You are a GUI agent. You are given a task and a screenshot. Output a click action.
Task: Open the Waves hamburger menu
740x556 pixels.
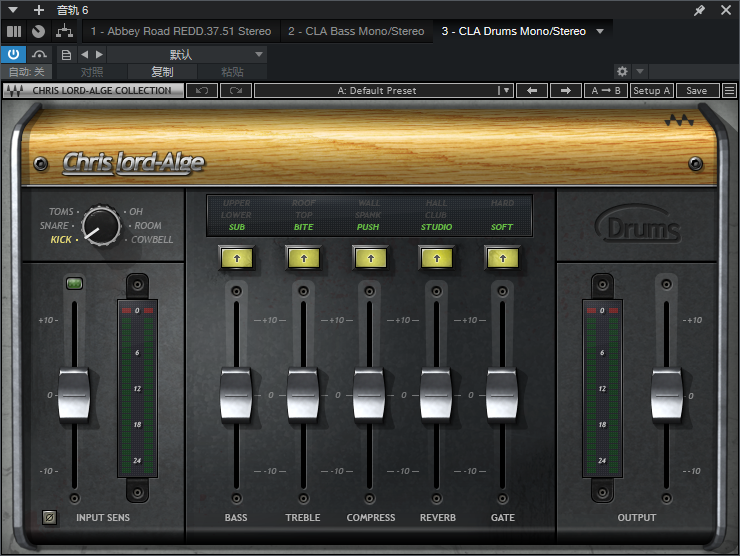tap(730, 91)
